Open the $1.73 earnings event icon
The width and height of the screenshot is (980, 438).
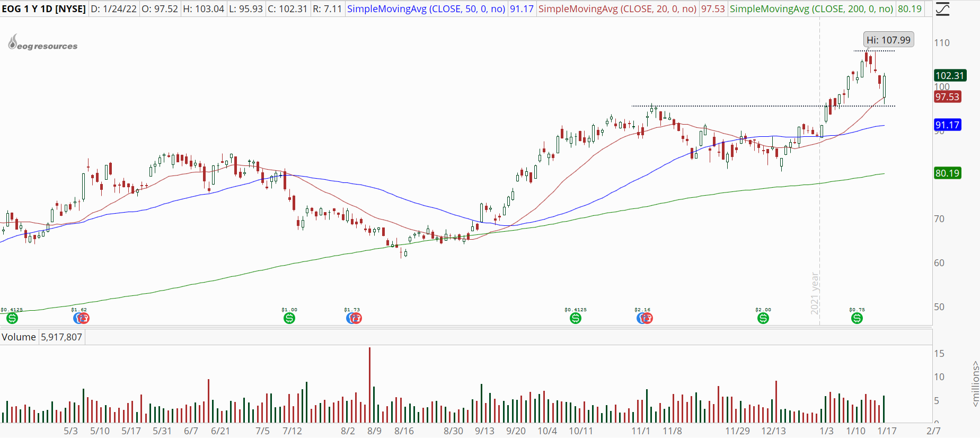pos(354,318)
